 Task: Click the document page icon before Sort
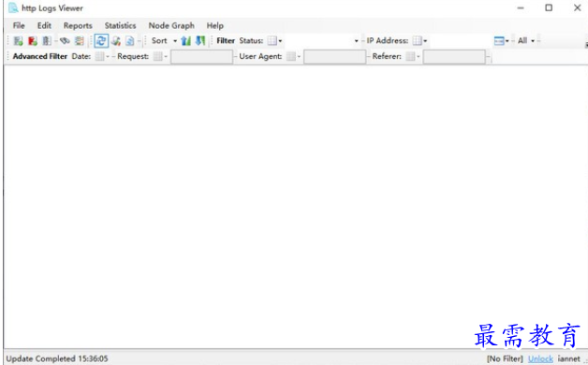pos(130,41)
